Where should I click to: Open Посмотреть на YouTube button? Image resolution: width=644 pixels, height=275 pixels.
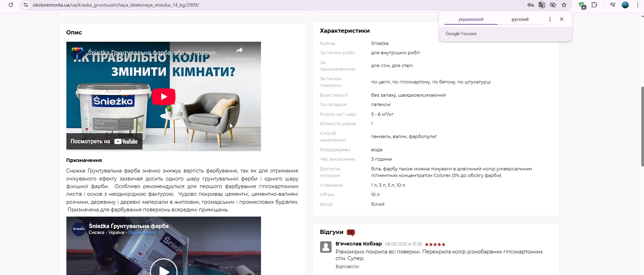pyautogui.click(x=104, y=141)
